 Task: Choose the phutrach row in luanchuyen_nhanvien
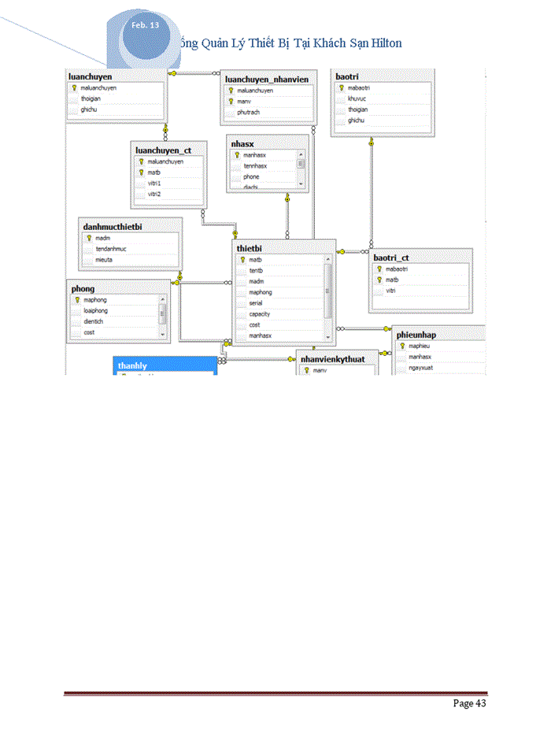click(x=248, y=113)
